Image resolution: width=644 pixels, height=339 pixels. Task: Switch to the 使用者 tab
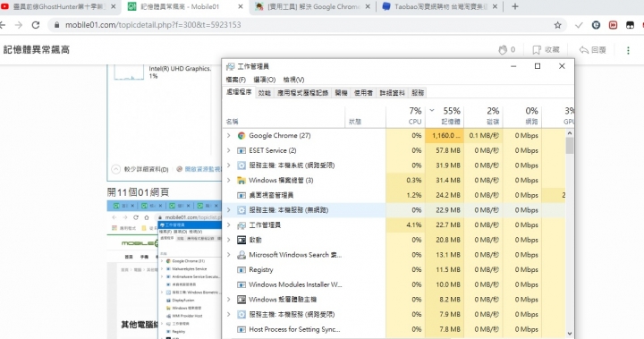coord(363,93)
